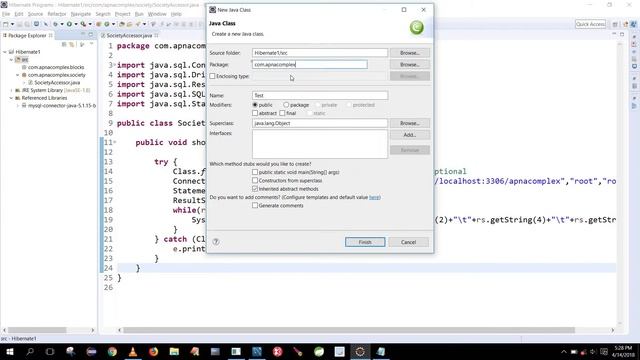Click Add to add interfaces

coord(409,135)
